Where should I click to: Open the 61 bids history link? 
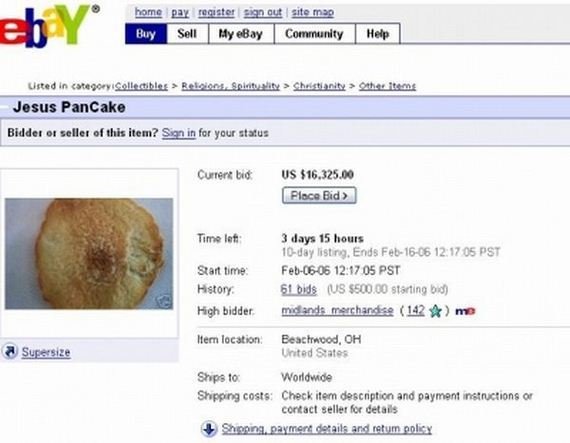[x=299, y=289]
